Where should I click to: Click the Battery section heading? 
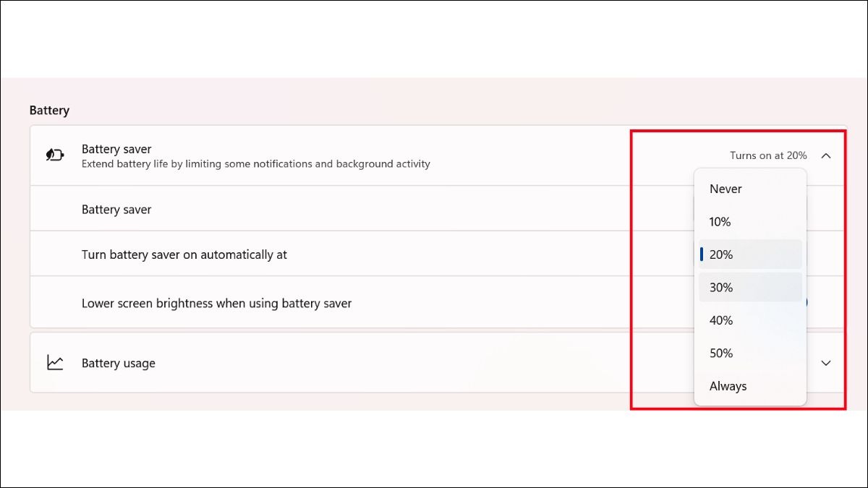tap(49, 111)
